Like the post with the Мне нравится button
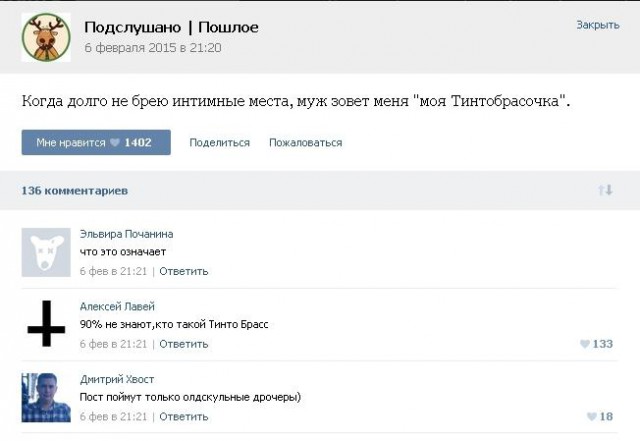 pyautogui.click(x=95, y=143)
